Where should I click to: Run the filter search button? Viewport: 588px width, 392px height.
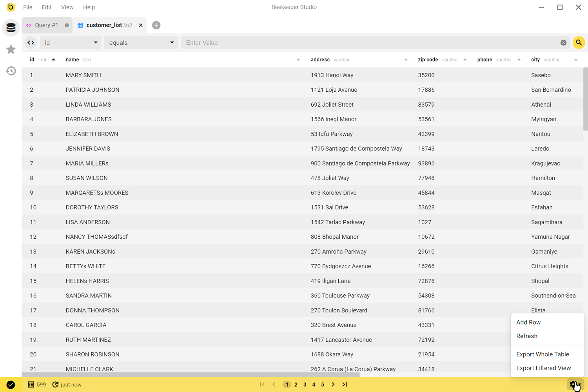[579, 43]
